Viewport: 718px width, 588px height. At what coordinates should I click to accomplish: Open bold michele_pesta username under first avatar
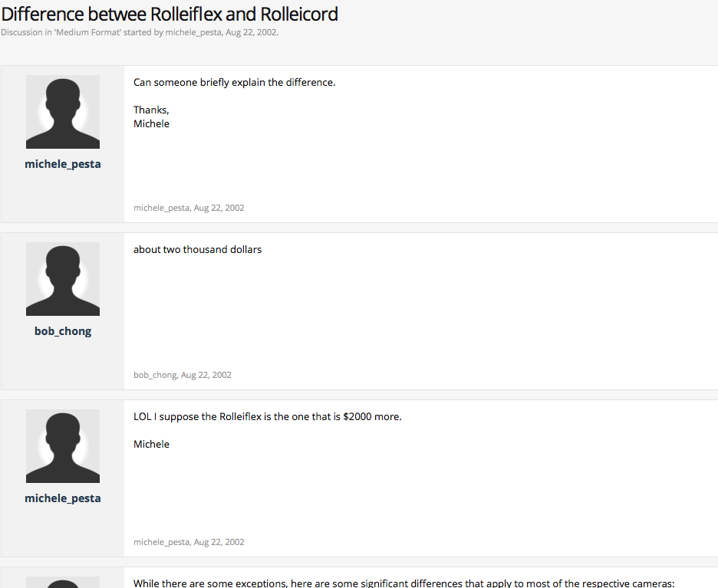click(x=63, y=164)
